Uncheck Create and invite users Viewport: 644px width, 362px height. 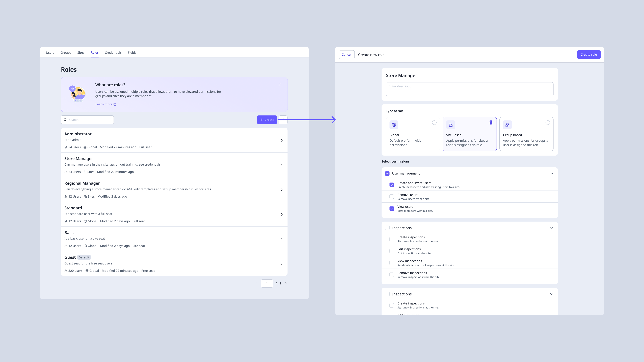pyautogui.click(x=392, y=185)
